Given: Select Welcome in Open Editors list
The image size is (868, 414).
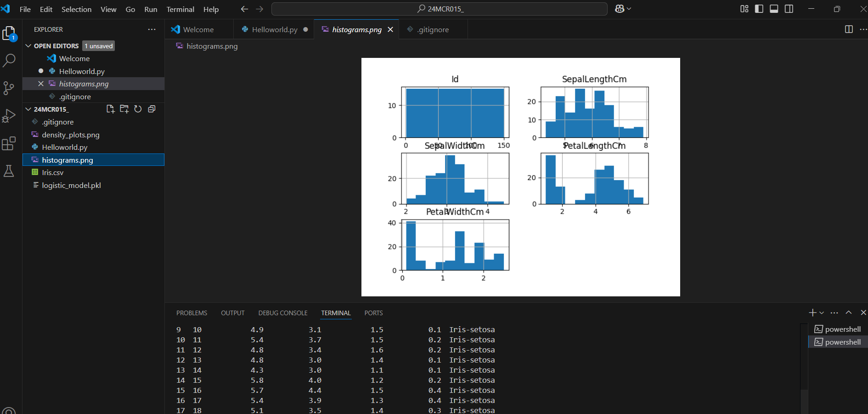Looking at the screenshot, I should [94, 58].
